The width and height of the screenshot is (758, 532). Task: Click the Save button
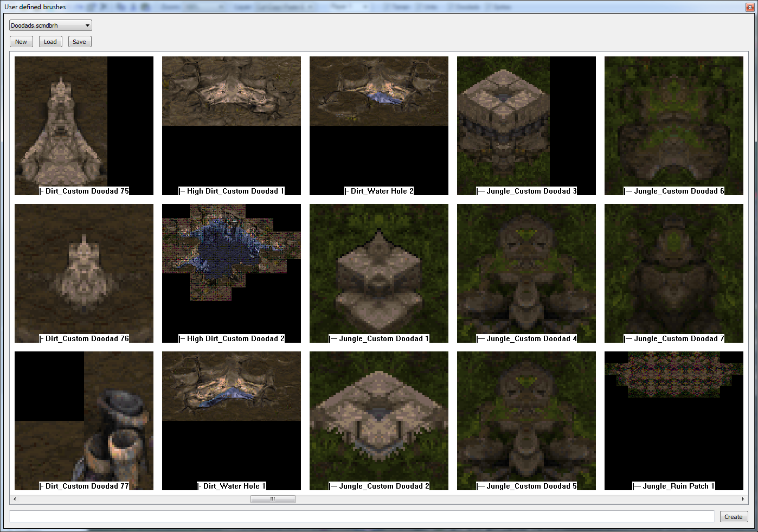[79, 42]
